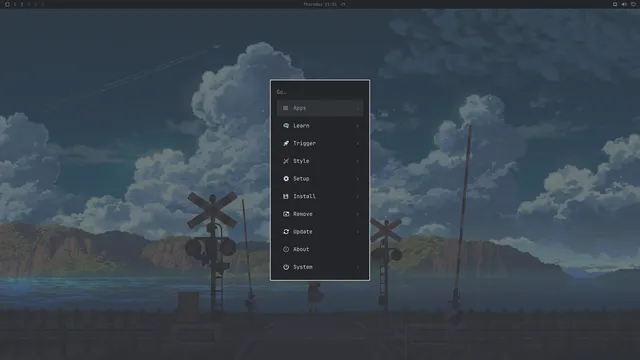Expand the Remove submenu chevron

click(358, 214)
